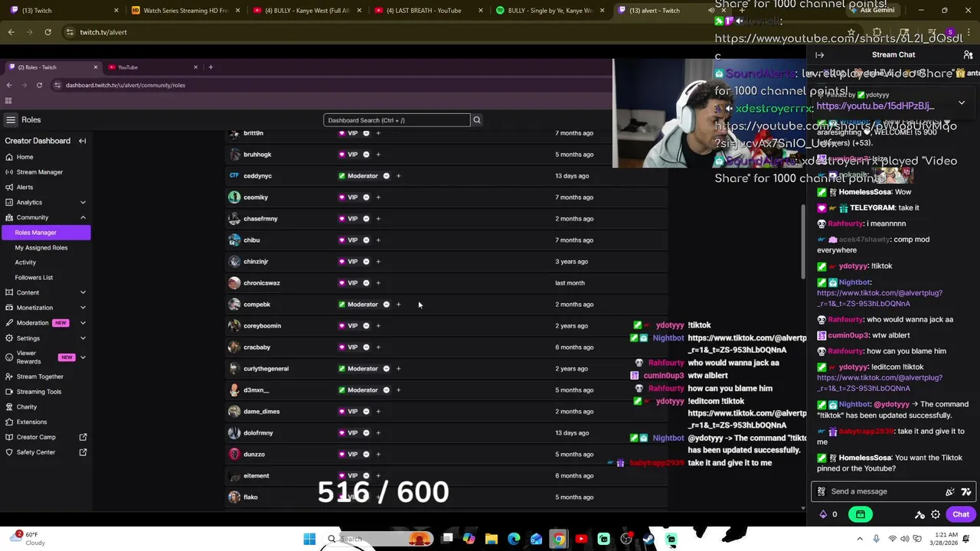Open YouTube app in taskbar
The image size is (980, 551).
tap(581, 539)
